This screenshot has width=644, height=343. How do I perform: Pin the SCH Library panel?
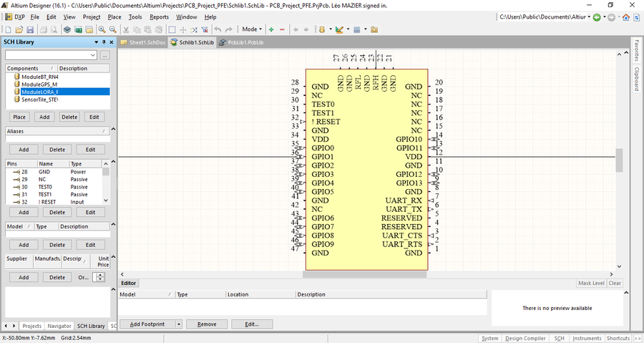pyautogui.click(x=104, y=42)
